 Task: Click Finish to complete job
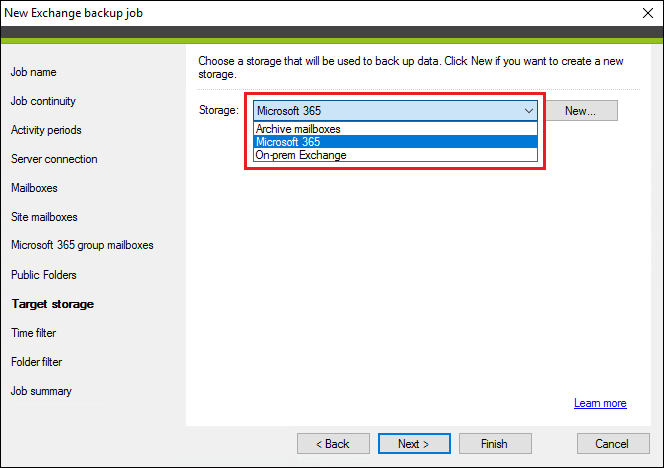495,443
